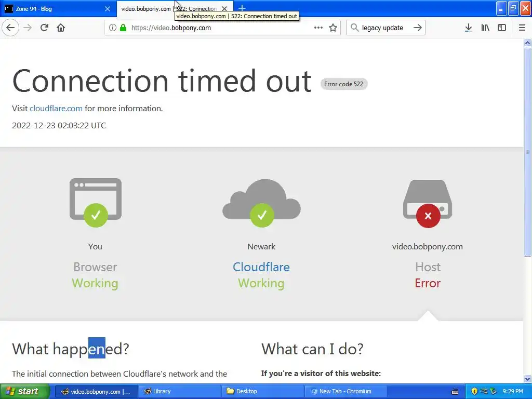The width and height of the screenshot is (532, 399).
Task: Close the Zone 94 - Blog tab
Action: tap(108, 9)
